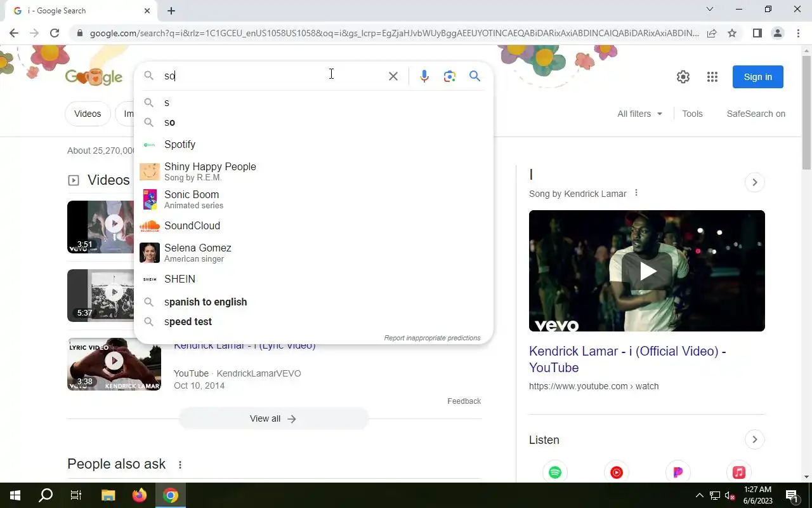Close the 'i - Google Search' tab
The image size is (812, 508).
[x=147, y=11]
